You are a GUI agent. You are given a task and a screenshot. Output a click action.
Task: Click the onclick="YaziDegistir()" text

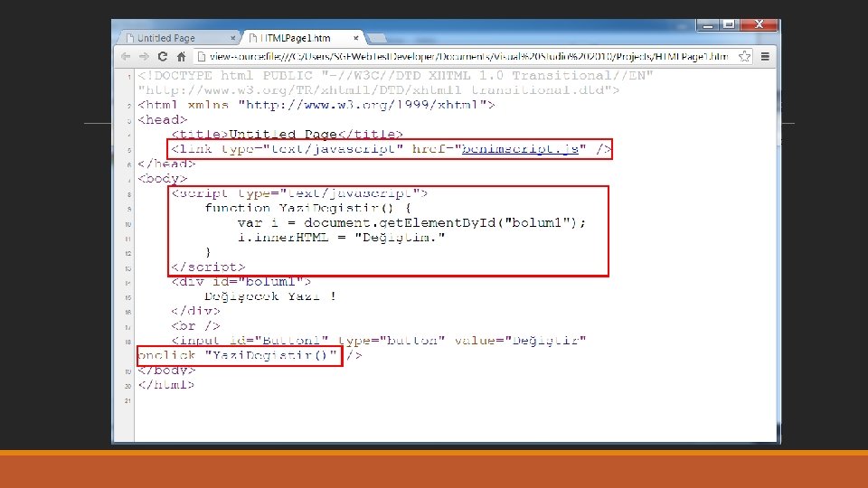238,355
